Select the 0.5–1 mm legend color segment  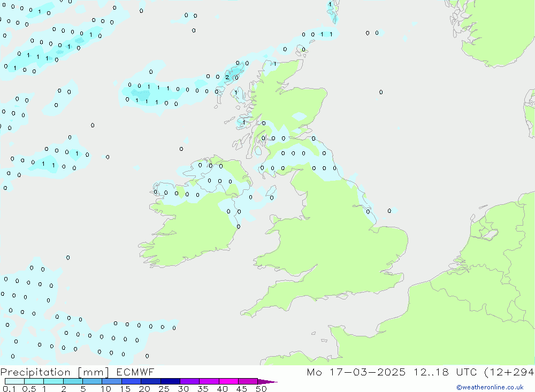point(34,381)
